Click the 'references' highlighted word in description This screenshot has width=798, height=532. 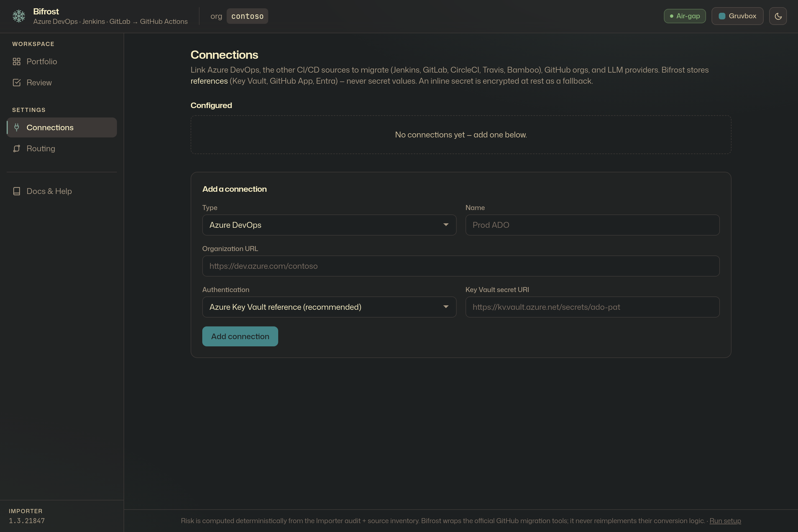pos(209,81)
